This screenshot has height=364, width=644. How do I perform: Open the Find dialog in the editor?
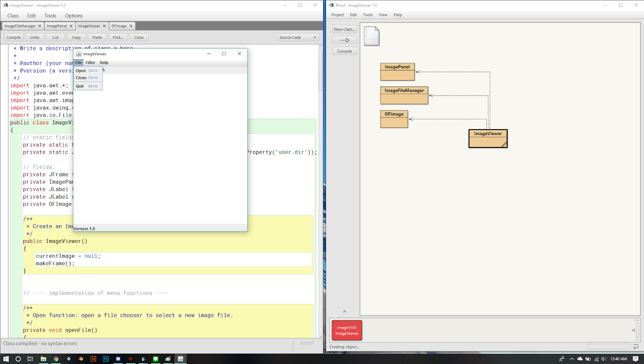point(118,37)
